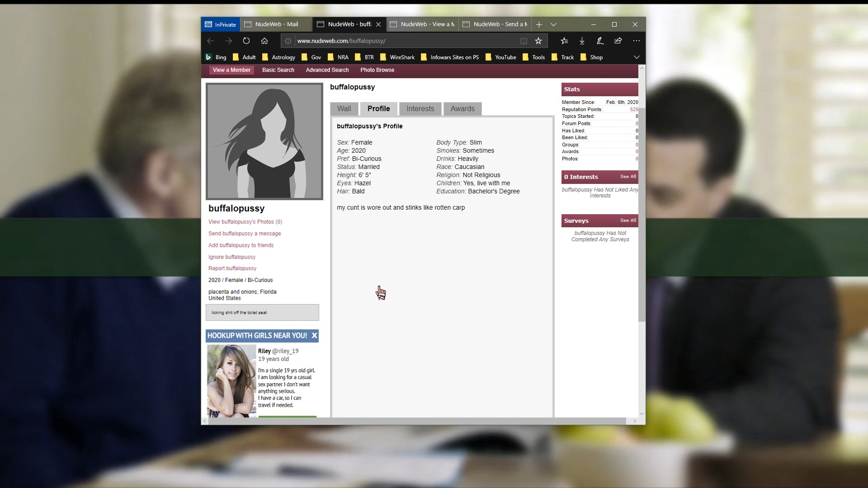868x488 pixels.
Task: Open the Advanced Search menu item
Action: tap(327, 70)
